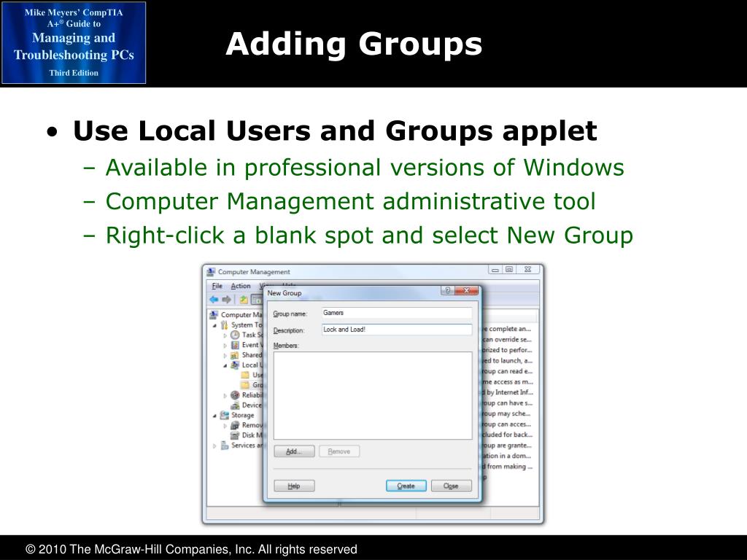
Task: Click the Help button in New Group dialog
Action: tap(295, 486)
